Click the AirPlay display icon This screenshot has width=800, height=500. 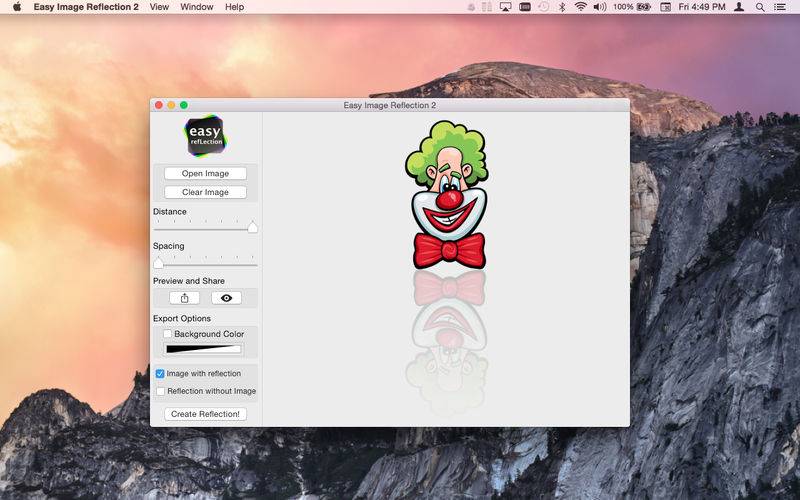[505, 7]
